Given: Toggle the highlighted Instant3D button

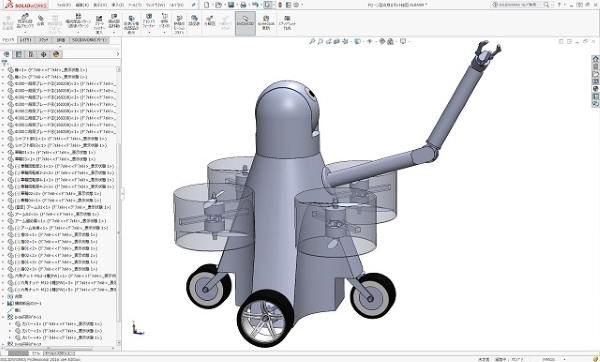Looking at the screenshot, I should [x=245, y=23].
